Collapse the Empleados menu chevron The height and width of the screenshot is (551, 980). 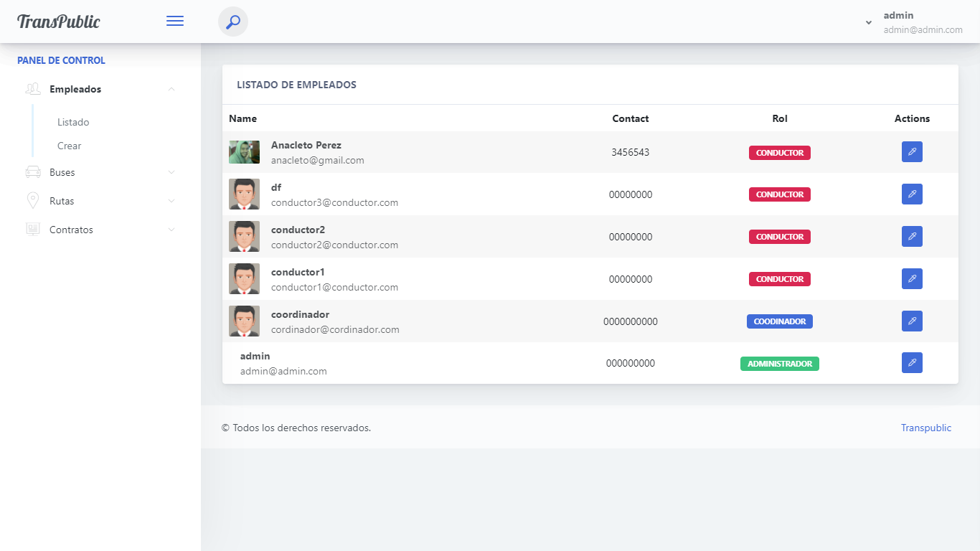click(x=171, y=90)
